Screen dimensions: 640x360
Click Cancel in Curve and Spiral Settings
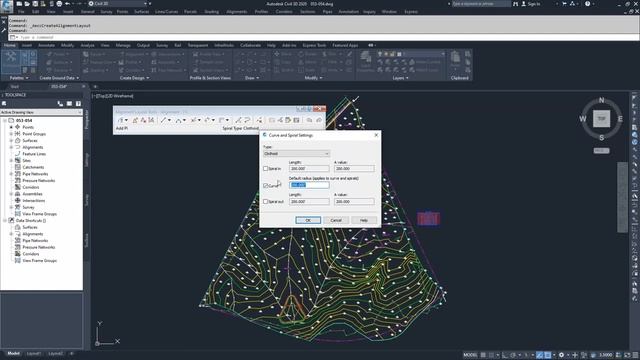[x=336, y=220]
